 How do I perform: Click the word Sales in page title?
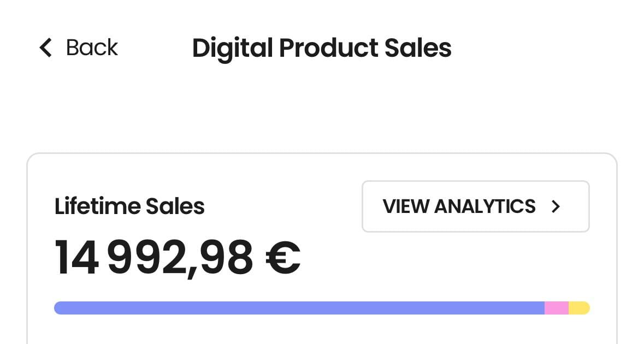click(418, 48)
